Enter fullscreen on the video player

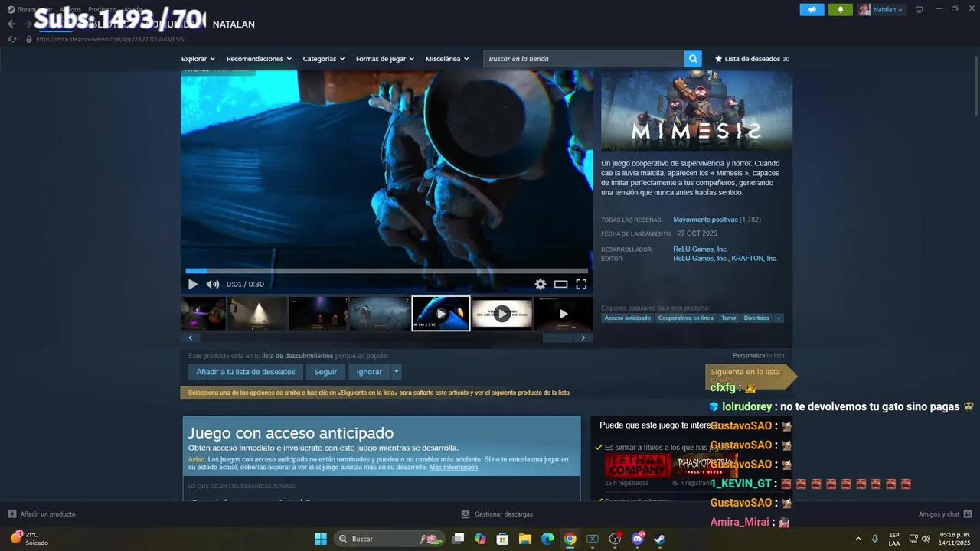click(x=581, y=284)
